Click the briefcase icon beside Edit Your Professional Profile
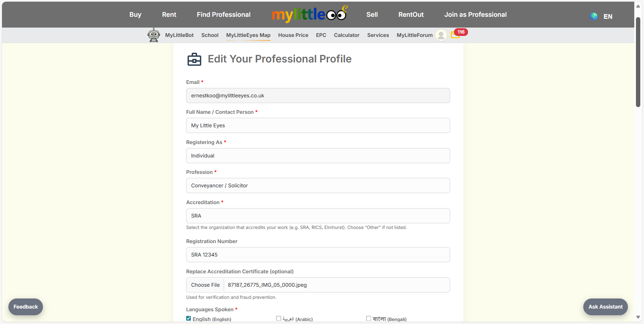644x324 pixels. 194,59
